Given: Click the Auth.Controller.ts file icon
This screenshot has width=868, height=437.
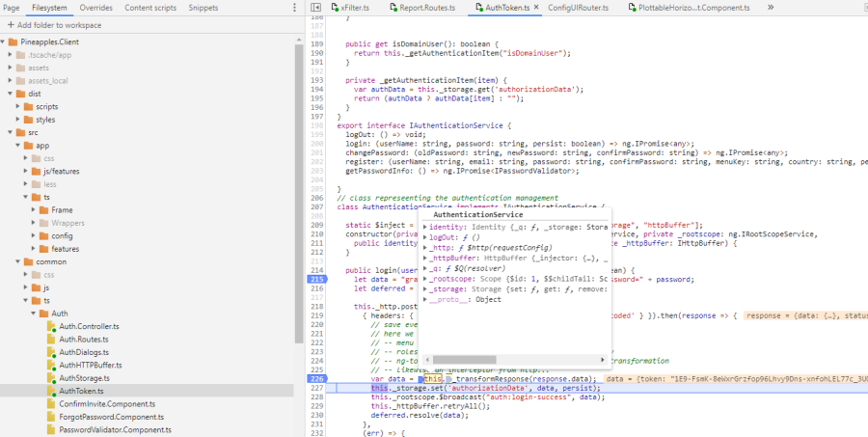Looking at the screenshot, I should click(51, 326).
